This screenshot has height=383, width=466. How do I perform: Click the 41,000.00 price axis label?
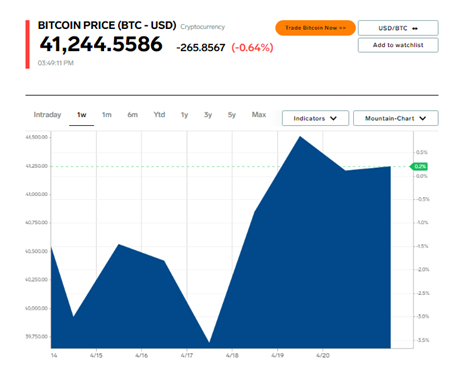pyautogui.click(x=37, y=194)
